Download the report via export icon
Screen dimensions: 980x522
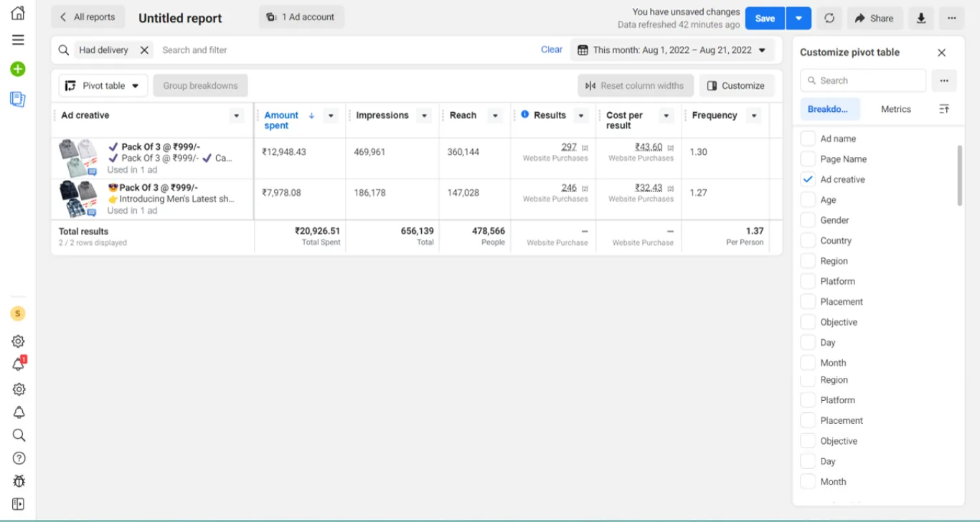point(921,18)
